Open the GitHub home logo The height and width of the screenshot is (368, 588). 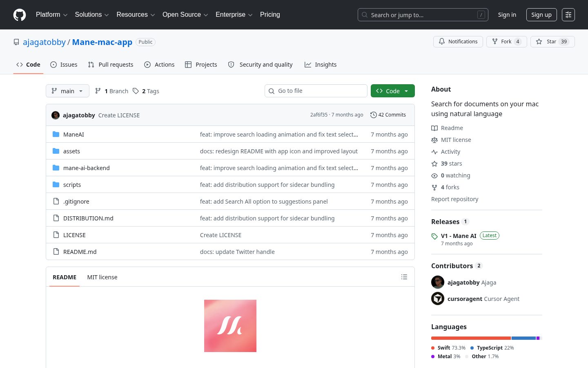coord(20,15)
